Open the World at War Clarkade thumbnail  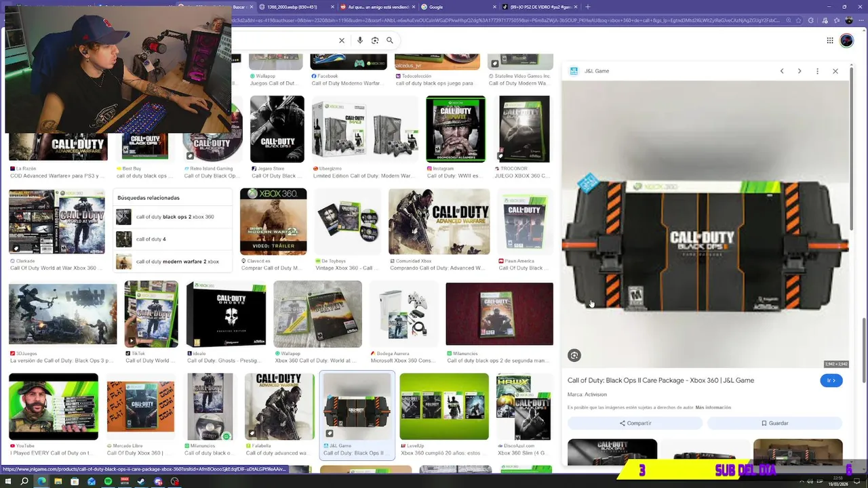pos(57,222)
